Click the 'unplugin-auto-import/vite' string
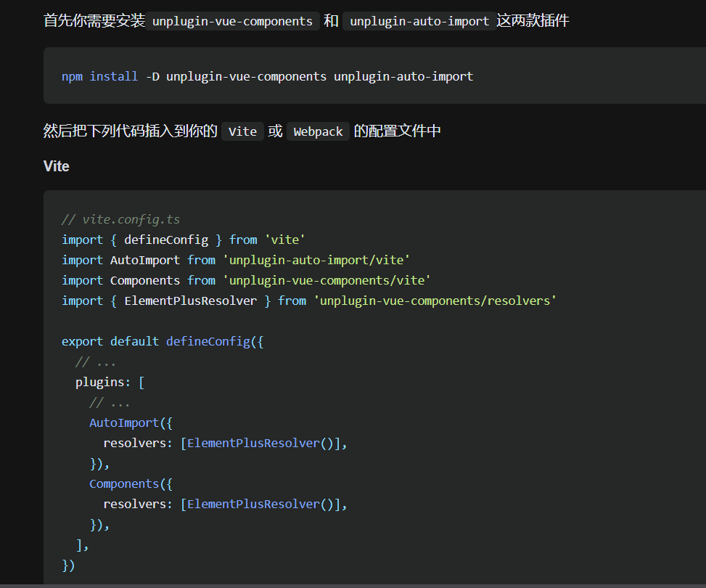706x588 pixels. tap(316, 260)
